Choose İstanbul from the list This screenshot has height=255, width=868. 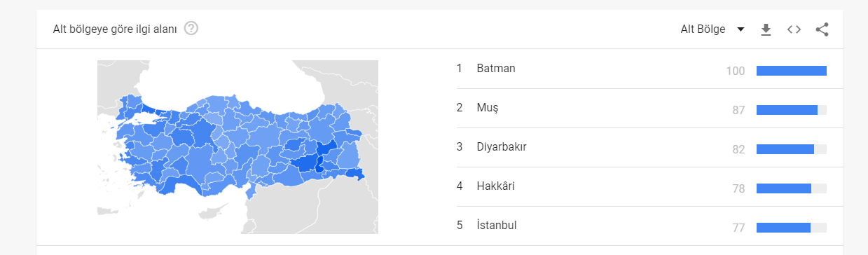[496, 226]
